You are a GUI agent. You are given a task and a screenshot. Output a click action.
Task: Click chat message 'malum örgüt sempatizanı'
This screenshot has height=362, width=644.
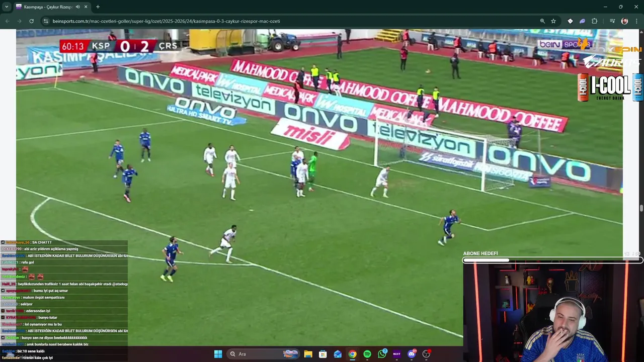click(x=44, y=298)
